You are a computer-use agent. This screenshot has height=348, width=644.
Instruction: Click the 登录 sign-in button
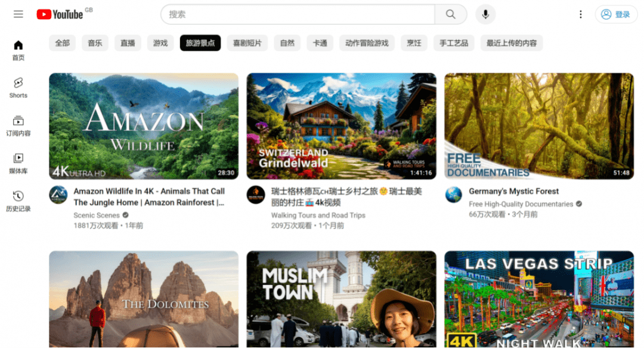point(616,14)
